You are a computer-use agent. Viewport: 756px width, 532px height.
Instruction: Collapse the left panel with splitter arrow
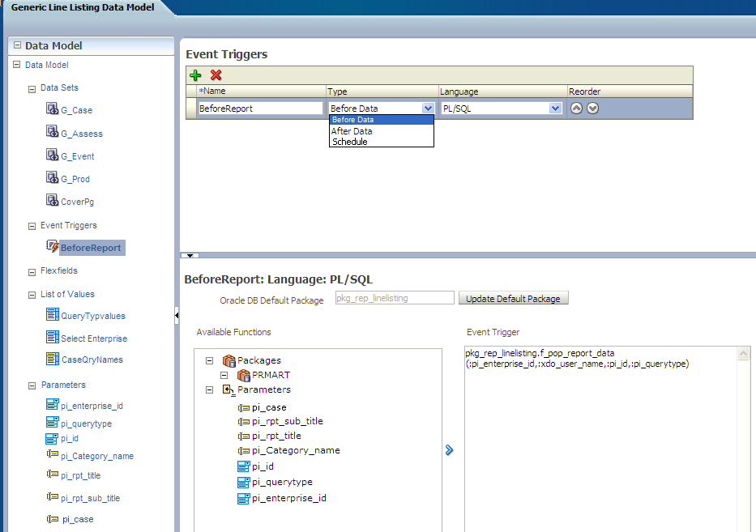[x=177, y=316]
